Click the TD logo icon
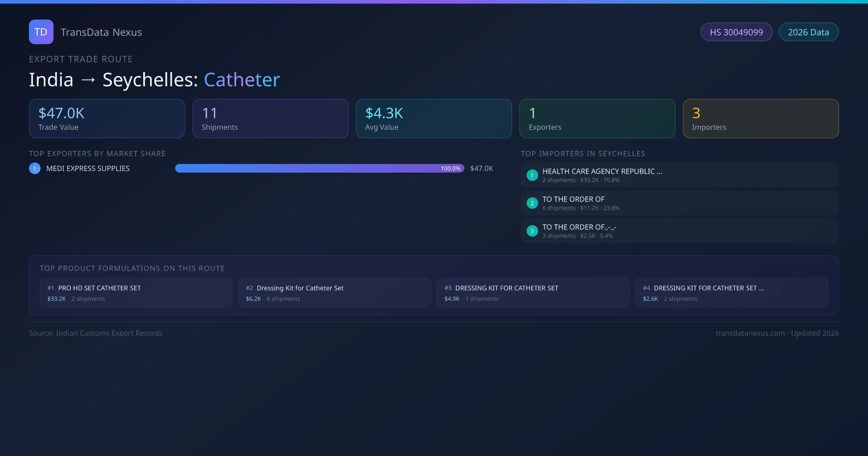Image resolution: width=868 pixels, height=456 pixels. pos(41,32)
